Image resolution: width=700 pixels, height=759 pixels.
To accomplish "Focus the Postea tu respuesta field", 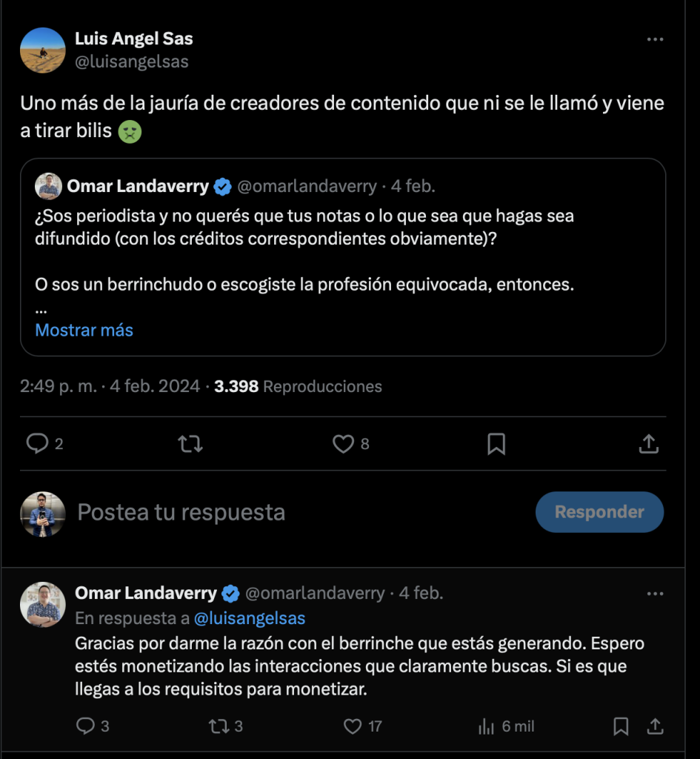I will (x=296, y=512).
